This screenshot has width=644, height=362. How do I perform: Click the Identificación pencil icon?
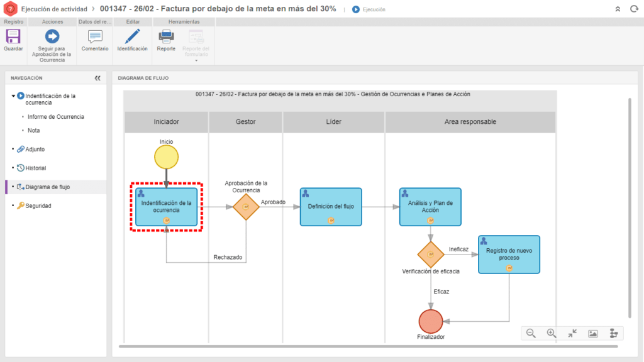tap(132, 37)
